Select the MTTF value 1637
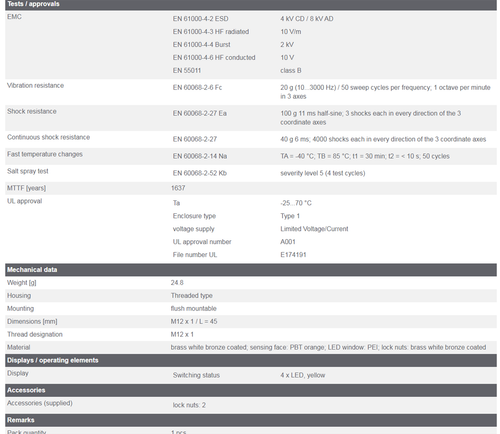Image resolution: width=500 pixels, height=434 pixels. [178, 188]
